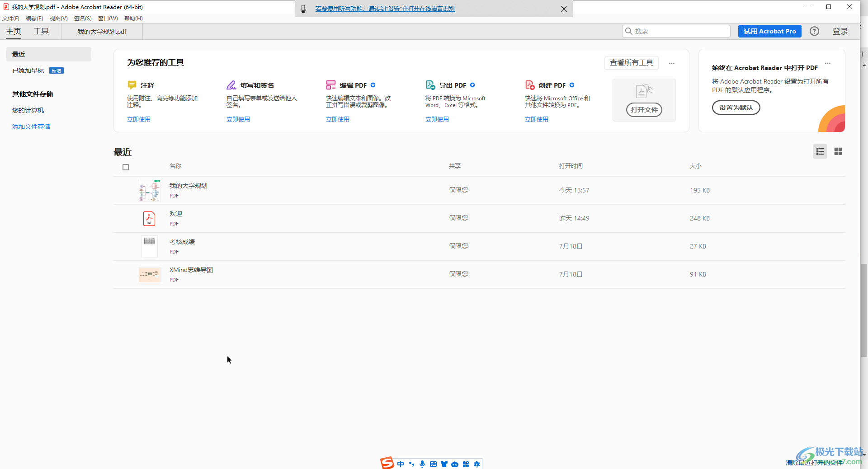Click the 登录 sign-in link

[840, 31]
